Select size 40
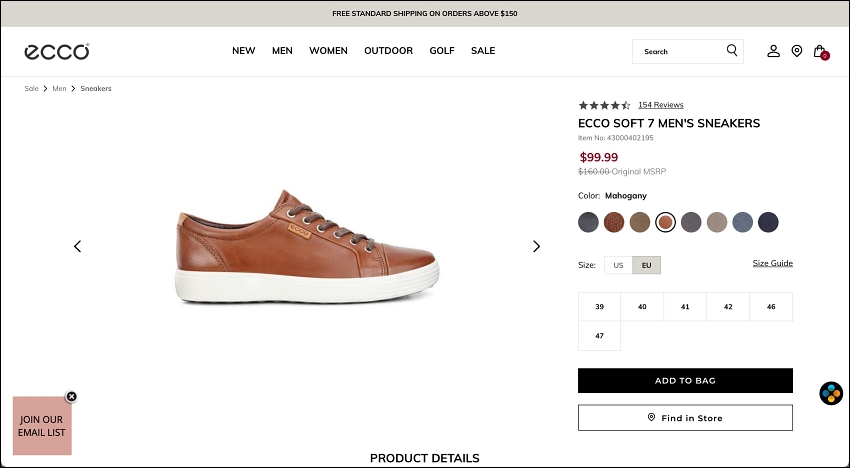Viewport: 850px width, 468px height. pyautogui.click(x=642, y=306)
